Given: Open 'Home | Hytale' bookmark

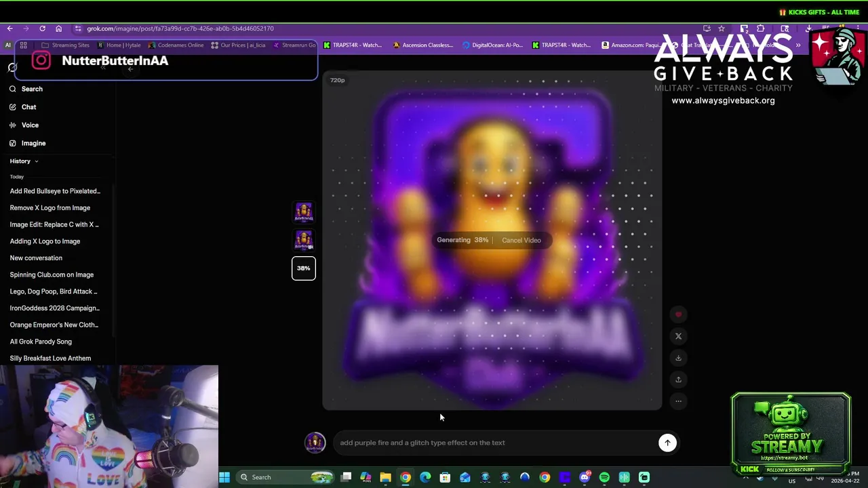Looking at the screenshot, I should (119, 45).
